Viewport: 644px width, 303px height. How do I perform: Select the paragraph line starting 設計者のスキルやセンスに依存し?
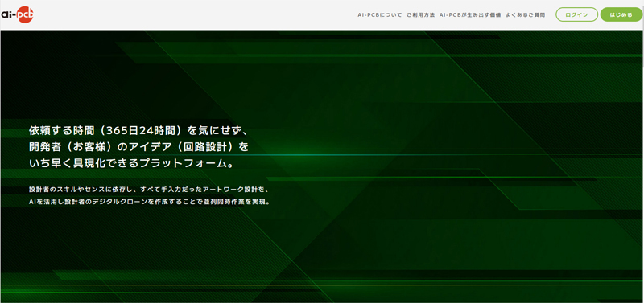coord(148,190)
